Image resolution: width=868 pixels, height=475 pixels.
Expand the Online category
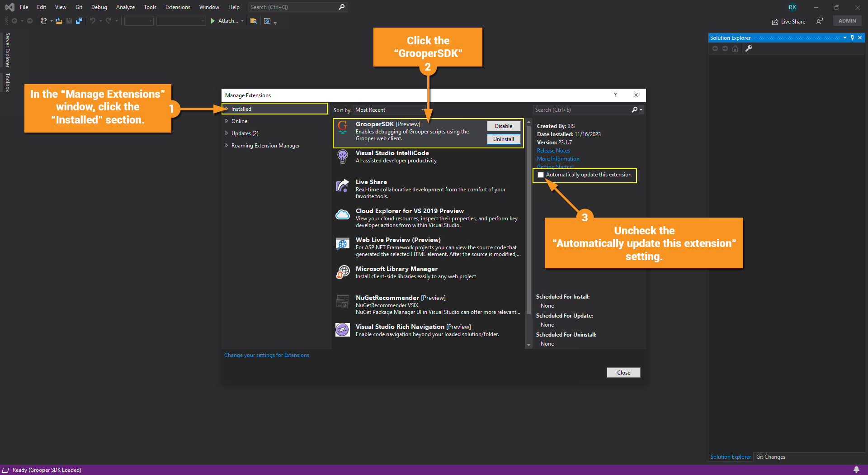click(x=226, y=121)
